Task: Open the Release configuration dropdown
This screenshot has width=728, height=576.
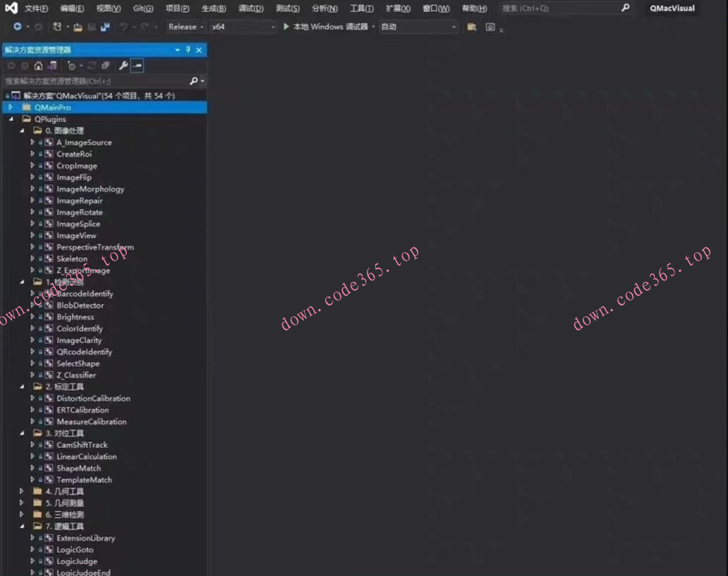Action: tap(186, 27)
